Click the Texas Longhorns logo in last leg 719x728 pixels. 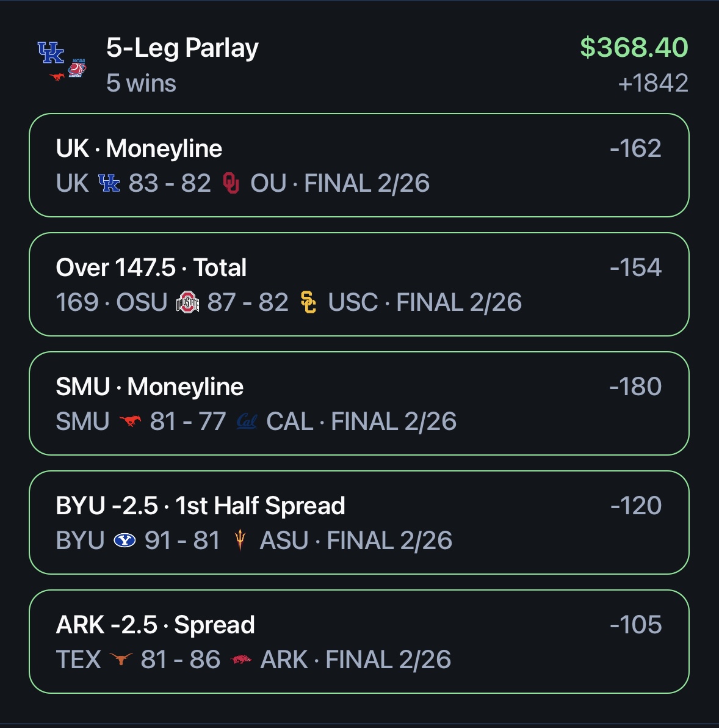click(x=121, y=658)
